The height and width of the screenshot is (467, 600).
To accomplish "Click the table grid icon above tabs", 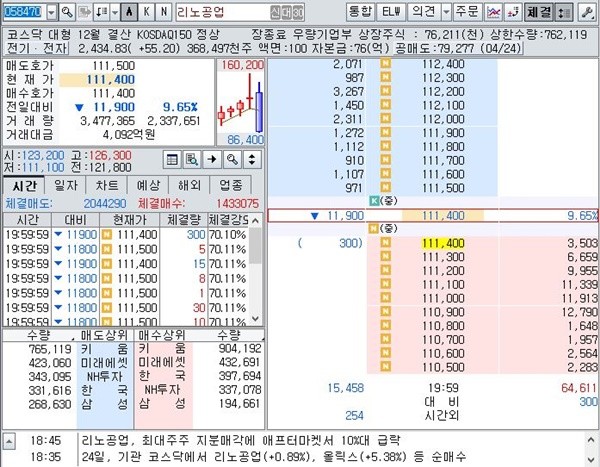I will point(172,159).
